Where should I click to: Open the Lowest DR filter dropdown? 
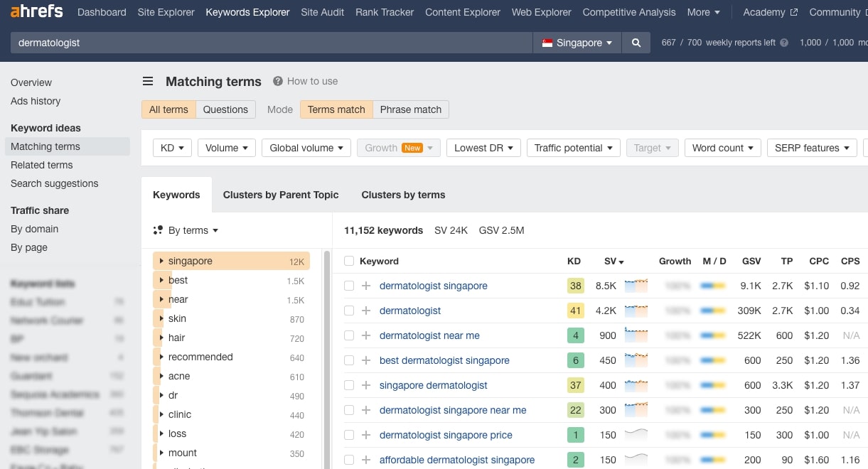coord(483,148)
